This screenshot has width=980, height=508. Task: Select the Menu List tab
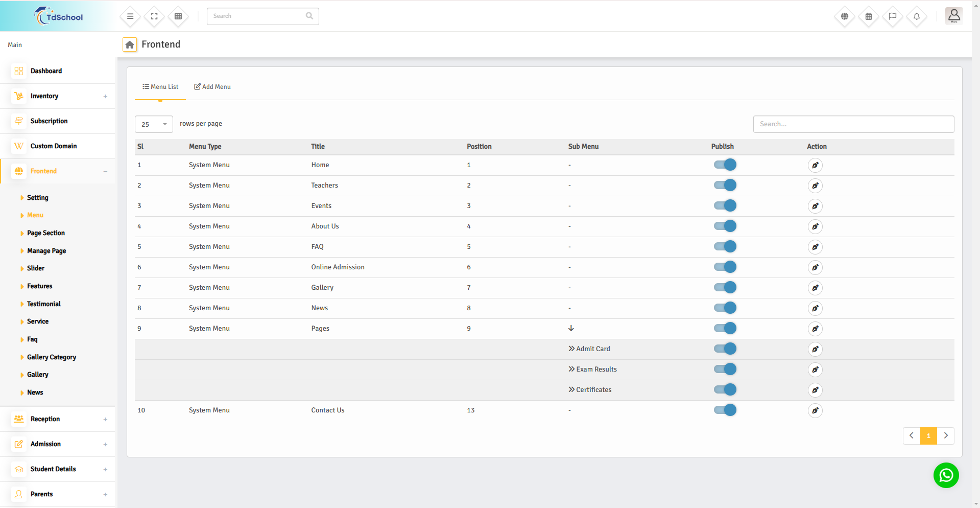160,87
